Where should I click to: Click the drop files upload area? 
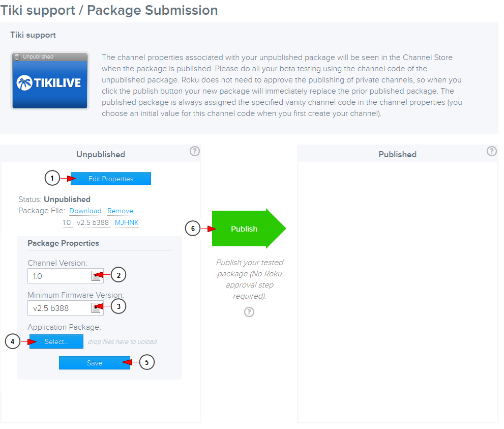coord(124,341)
